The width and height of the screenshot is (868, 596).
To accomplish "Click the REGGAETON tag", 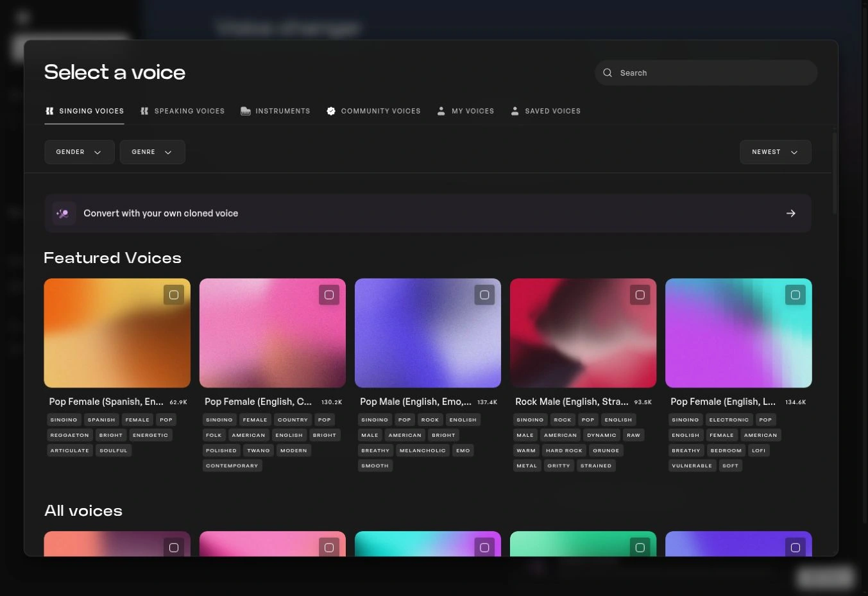I will 70,435.
